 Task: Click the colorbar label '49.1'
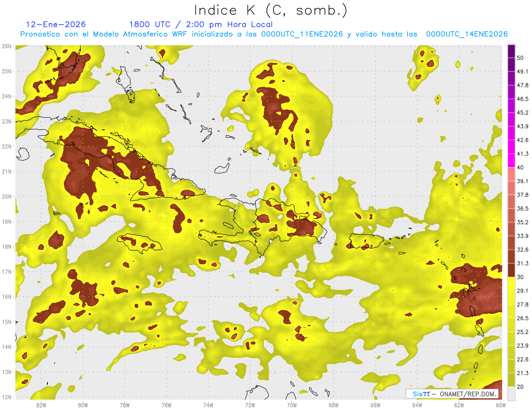point(523,71)
